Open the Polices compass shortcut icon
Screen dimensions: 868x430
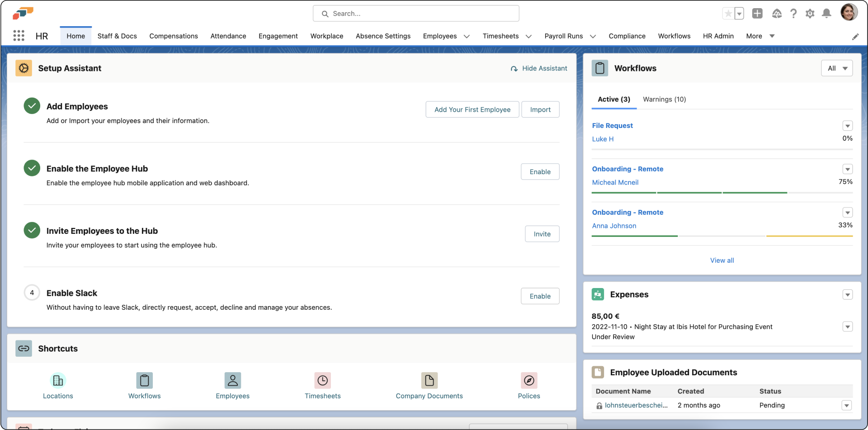[529, 381]
